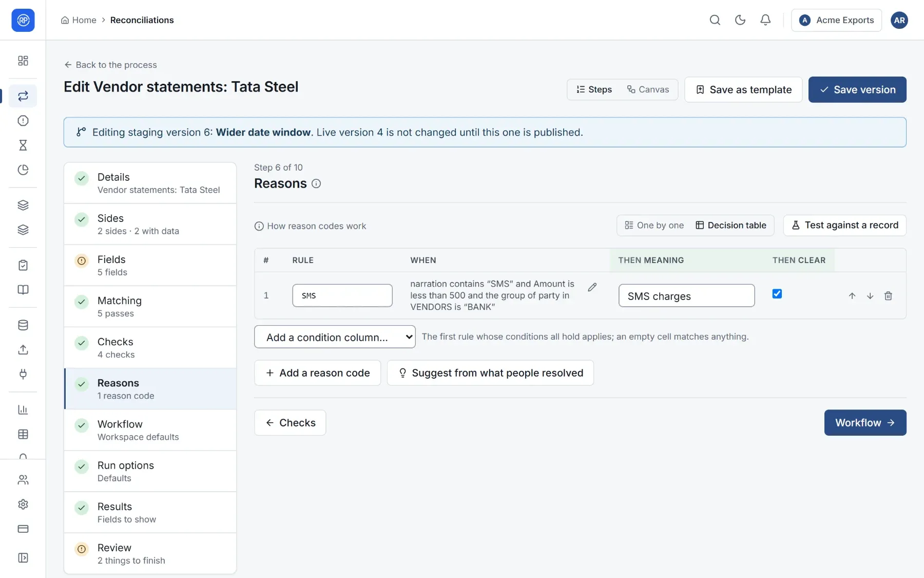Image resolution: width=924 pixels, height=578 pixels.
Task: Click the info icon next to Reasons heading
Action: (x=316, y=183)
